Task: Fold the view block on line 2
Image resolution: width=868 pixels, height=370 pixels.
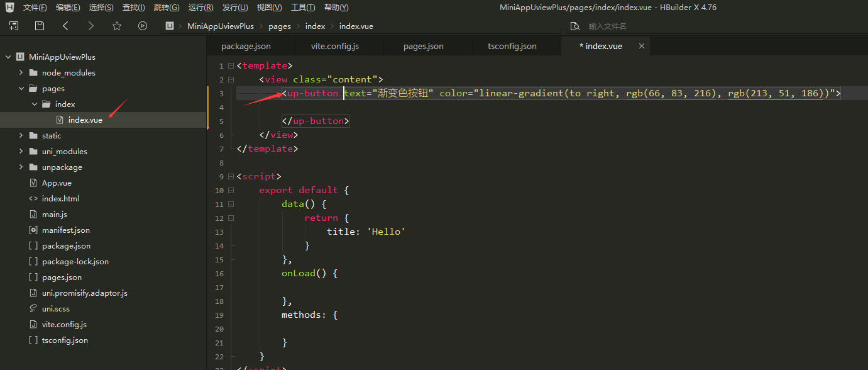Action: (231, 79)
